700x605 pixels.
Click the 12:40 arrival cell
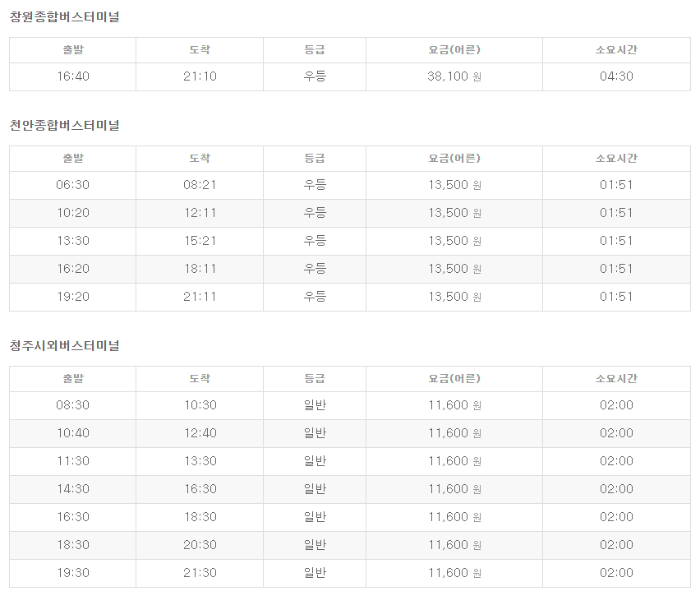click(200, 433)
